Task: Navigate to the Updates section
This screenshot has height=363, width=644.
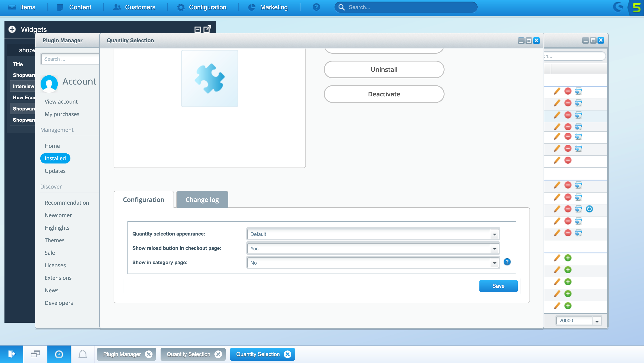Action: pos(55,171)
